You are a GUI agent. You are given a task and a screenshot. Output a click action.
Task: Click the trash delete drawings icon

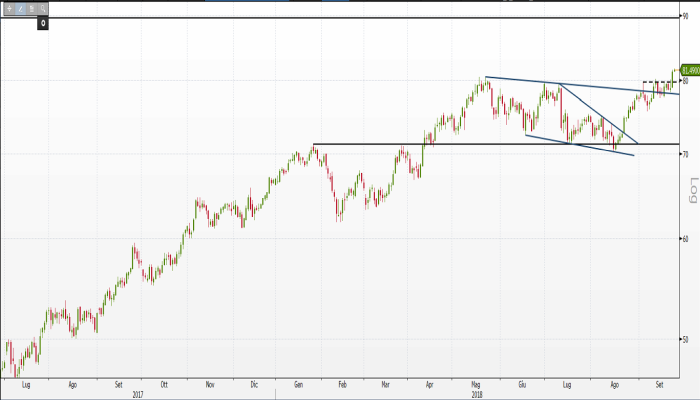tap(32, 8)
